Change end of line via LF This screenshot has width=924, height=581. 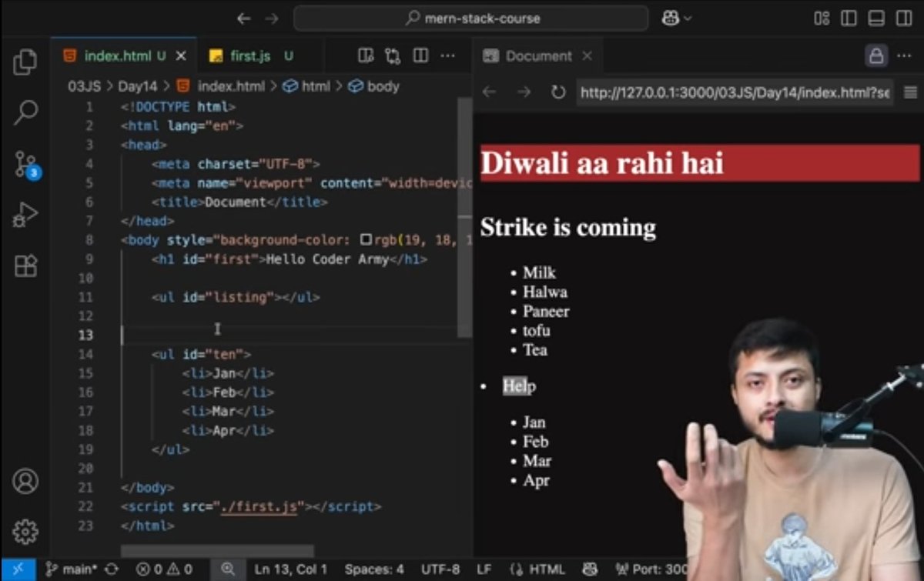(x=484, y=569)
